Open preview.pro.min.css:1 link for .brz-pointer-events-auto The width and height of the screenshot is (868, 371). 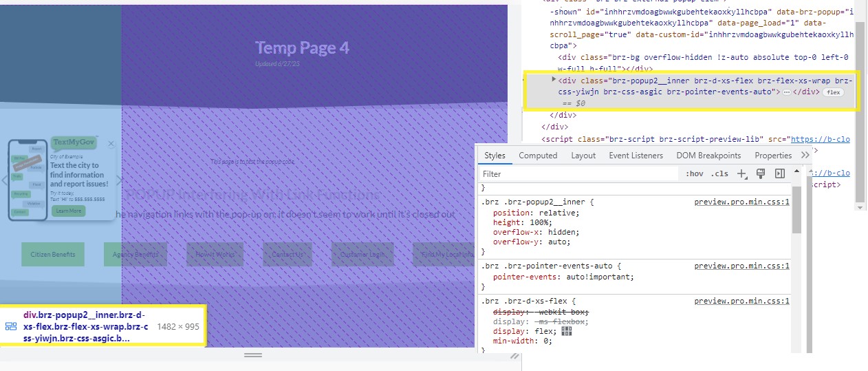pos(742,266)
